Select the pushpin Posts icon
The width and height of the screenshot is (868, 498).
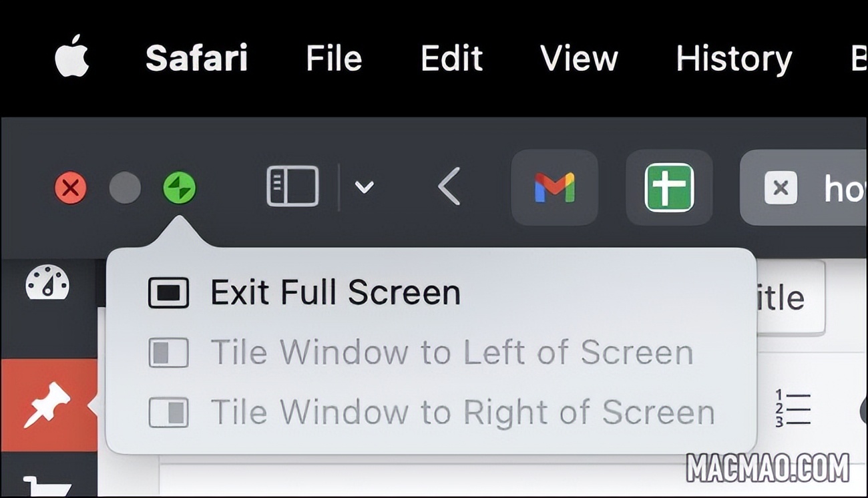tap(47, 405)
